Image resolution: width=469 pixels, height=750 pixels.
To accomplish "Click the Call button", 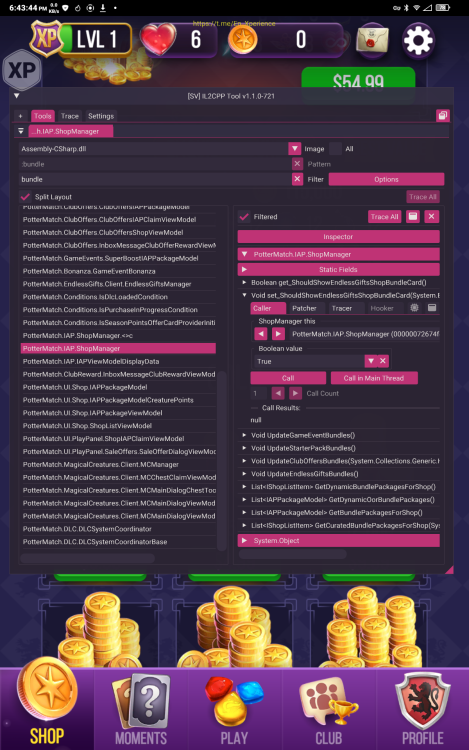I will coord(288,378).
